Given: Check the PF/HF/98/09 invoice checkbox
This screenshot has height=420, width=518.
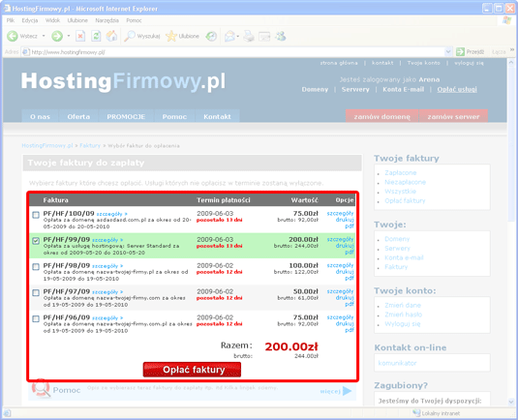Looking at the screenshot, I should (x=36, y=266).
